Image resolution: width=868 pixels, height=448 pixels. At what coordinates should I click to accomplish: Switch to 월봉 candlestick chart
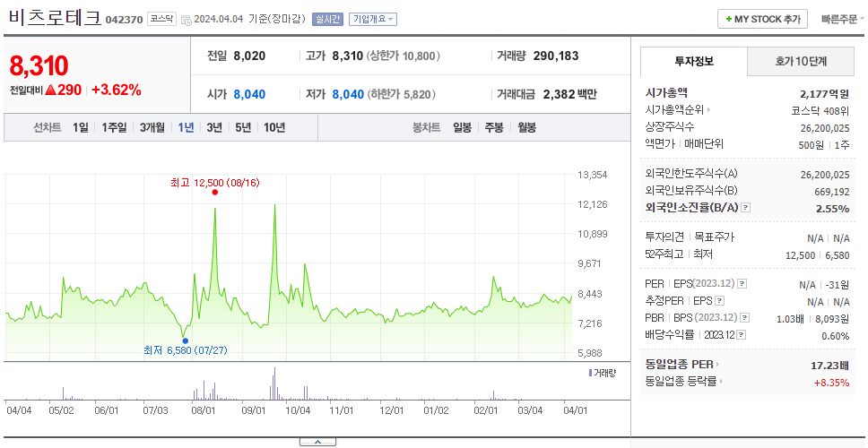[x=527, y=128]
